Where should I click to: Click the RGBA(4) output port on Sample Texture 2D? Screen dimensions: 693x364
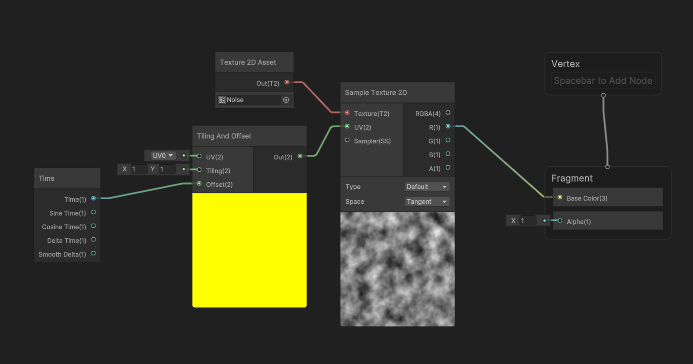coord(448,113)
